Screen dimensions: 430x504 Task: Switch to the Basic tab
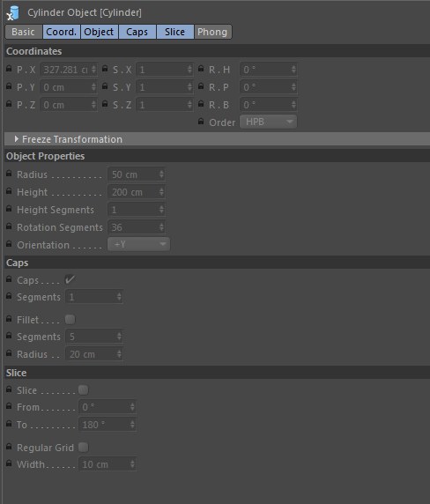24,32
